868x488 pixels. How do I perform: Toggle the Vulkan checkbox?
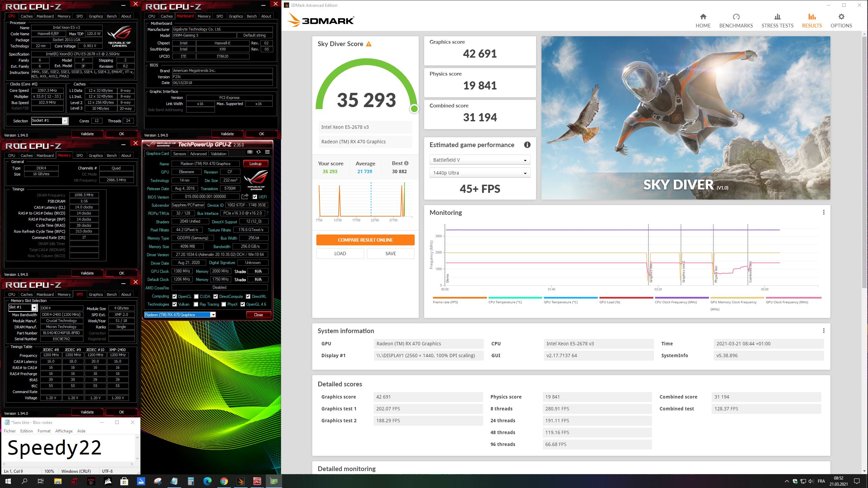click(174, 304)
